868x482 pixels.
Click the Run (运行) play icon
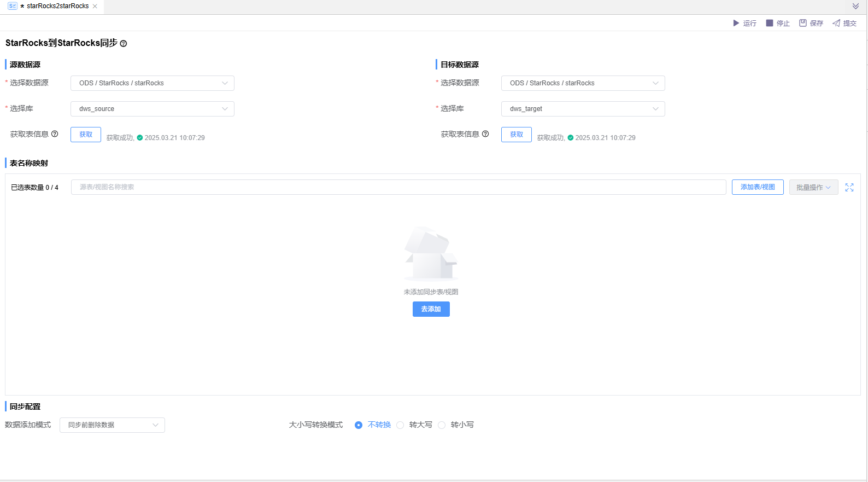736,23
